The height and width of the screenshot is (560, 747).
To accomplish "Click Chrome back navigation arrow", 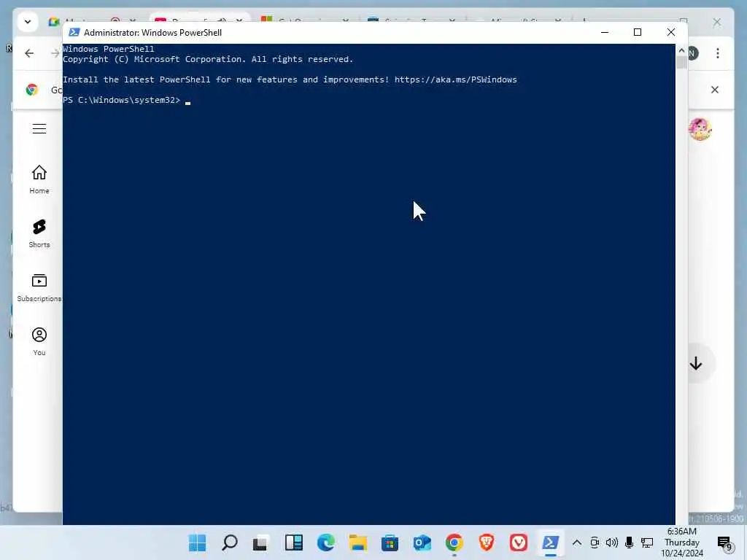I will [x=29, y=53].
